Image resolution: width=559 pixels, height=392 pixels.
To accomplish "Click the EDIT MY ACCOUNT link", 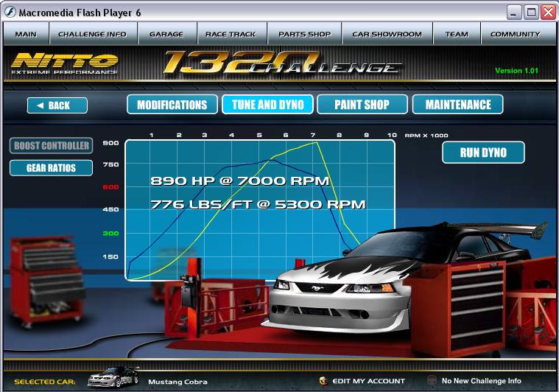I will click(x=369, y=381).
